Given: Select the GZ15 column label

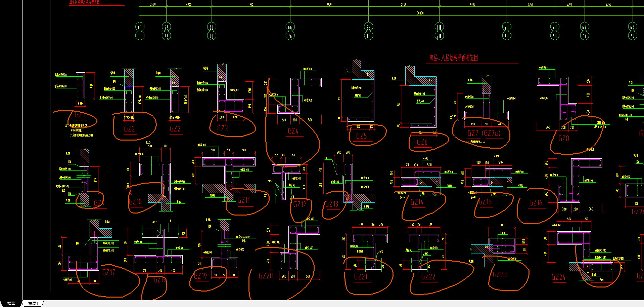Looking at the screenshot, I should tap(485, 202).
